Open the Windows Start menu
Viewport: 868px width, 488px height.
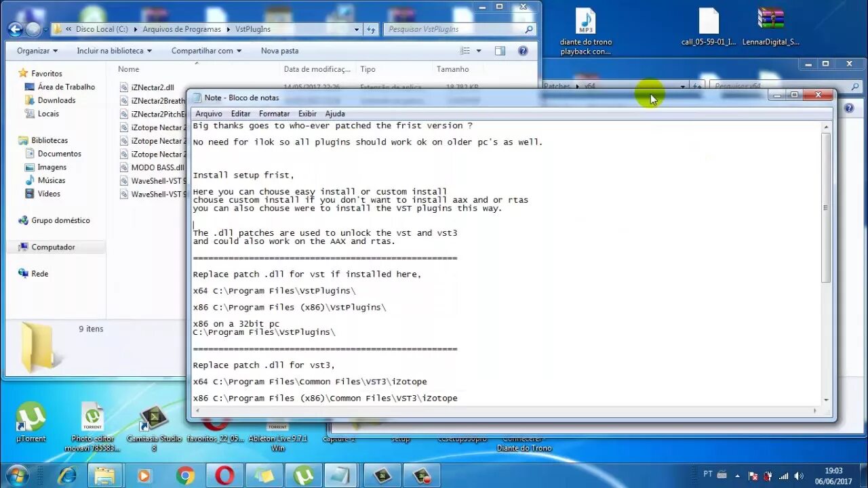pyautogui.click(x=17, y=475)
